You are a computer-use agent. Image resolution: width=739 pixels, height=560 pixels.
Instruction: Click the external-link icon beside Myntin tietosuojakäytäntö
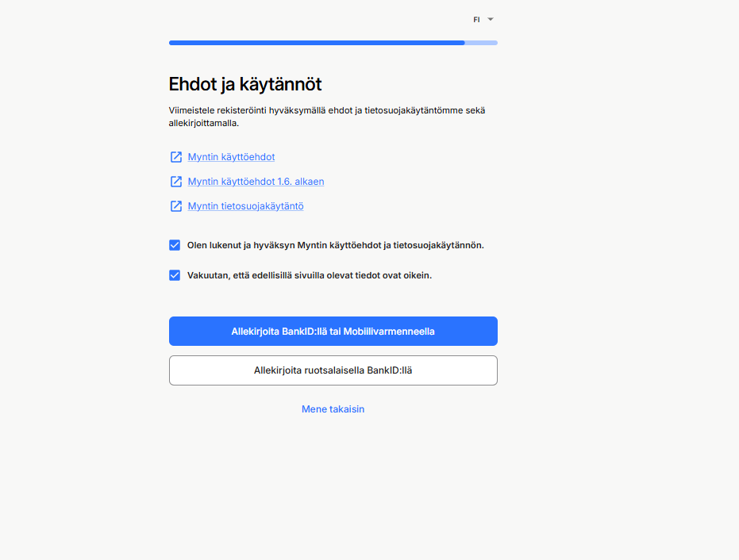click(175, 205)
